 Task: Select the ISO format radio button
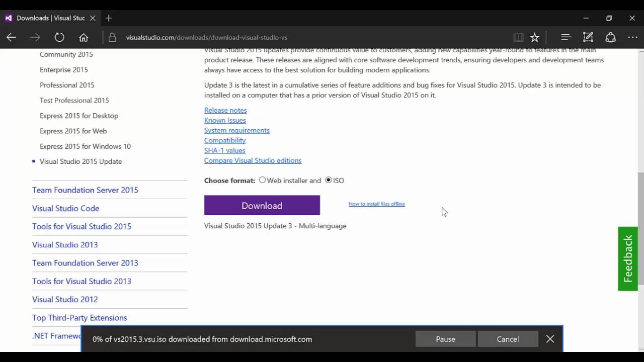pyautogui.click(x=329, y=180)
